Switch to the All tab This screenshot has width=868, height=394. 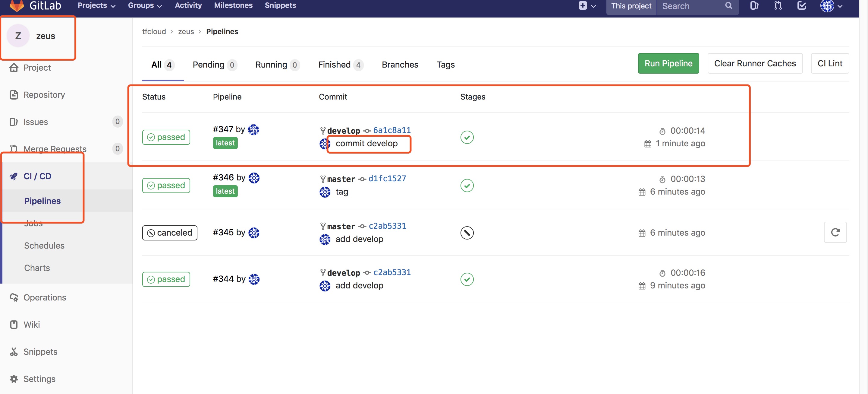(x=162, y=65)
